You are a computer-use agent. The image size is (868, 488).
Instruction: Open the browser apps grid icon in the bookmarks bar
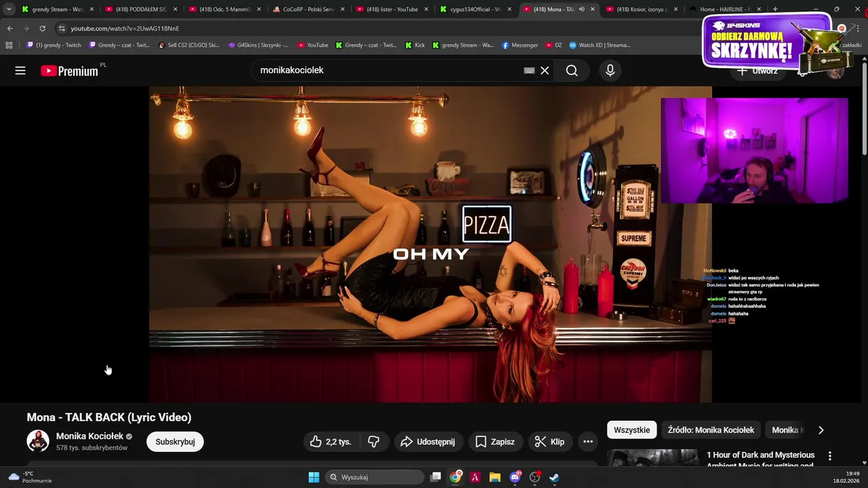point(9,45)
